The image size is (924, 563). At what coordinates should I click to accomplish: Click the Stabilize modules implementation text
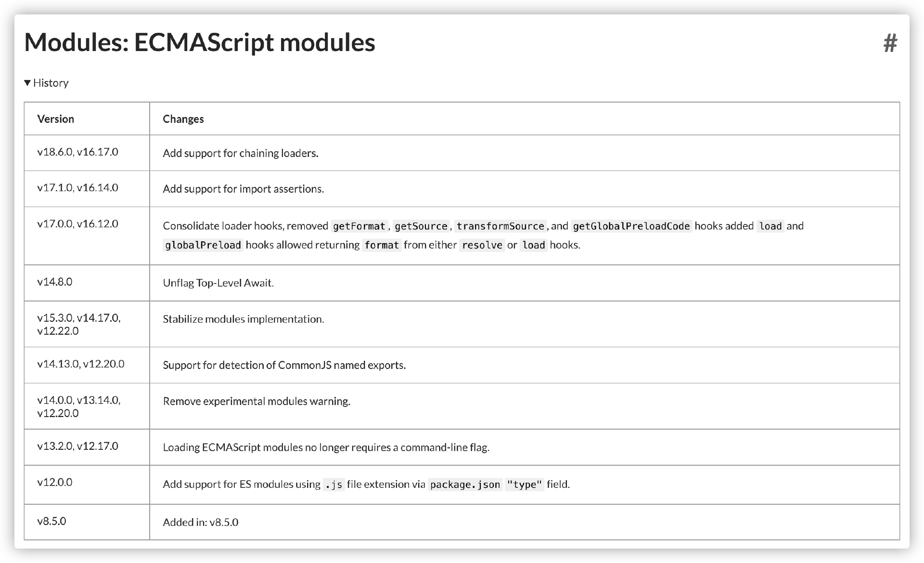tap(243, 319)
